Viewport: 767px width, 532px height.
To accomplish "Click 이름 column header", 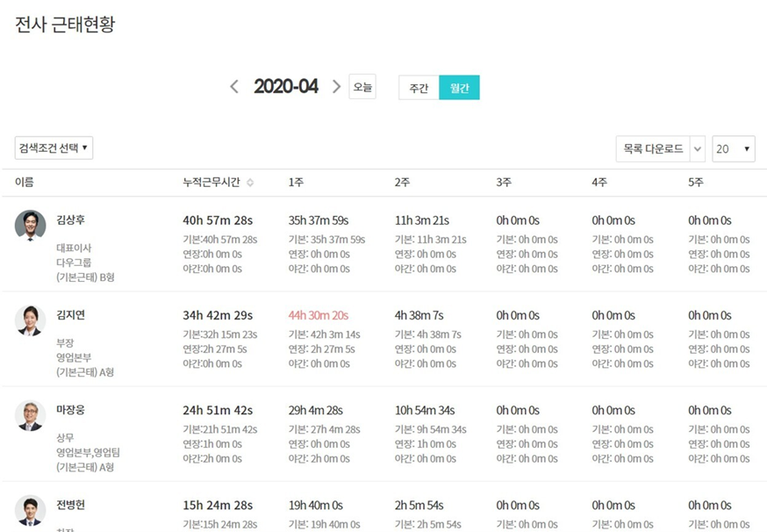I will pos(24,182).
